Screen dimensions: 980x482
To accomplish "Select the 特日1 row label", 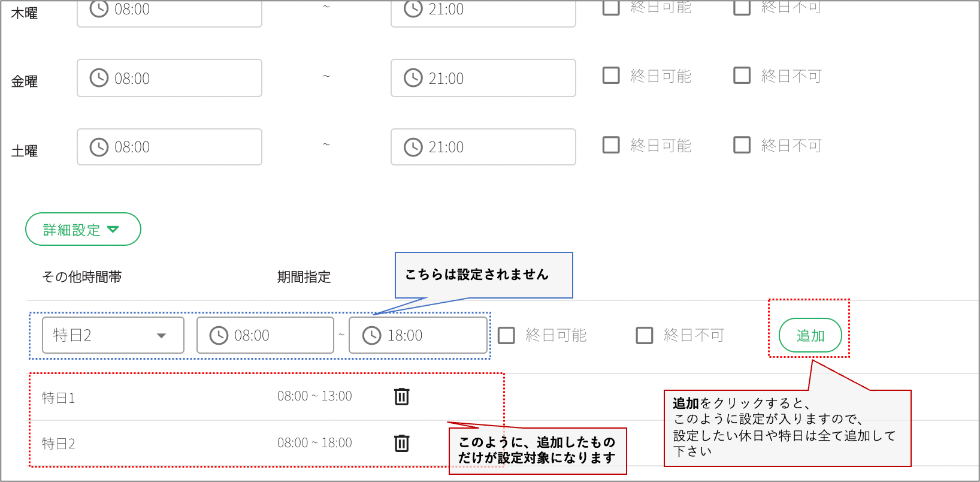I will tap(58, 397).
